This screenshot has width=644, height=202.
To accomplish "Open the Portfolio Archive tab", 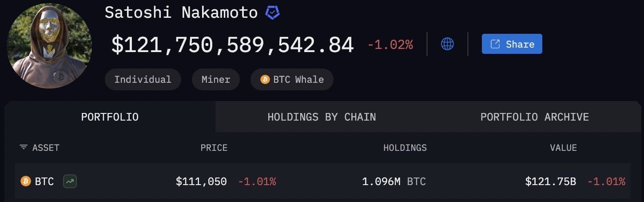I will [x=534, y=117].
